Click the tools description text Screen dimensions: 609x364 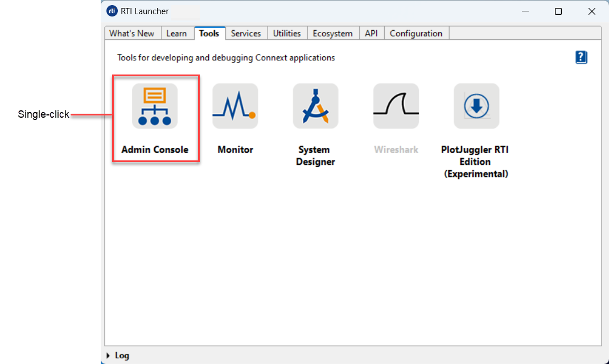point(226,58)
